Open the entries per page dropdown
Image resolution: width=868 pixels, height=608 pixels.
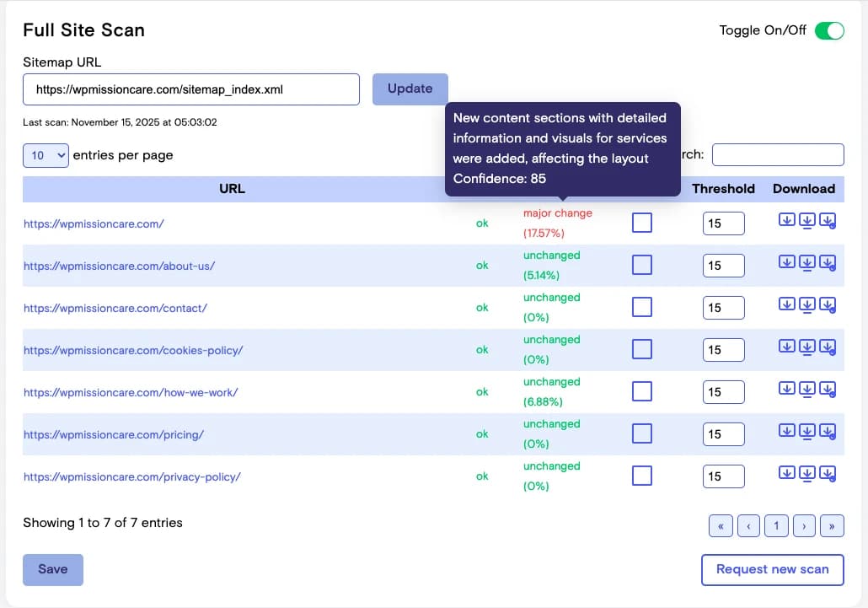(x=45, y=155)
